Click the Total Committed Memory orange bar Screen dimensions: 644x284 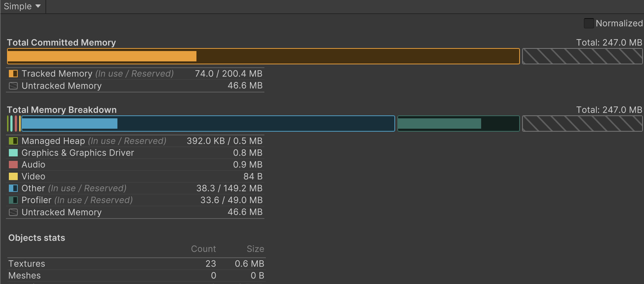tap(263, 56)
